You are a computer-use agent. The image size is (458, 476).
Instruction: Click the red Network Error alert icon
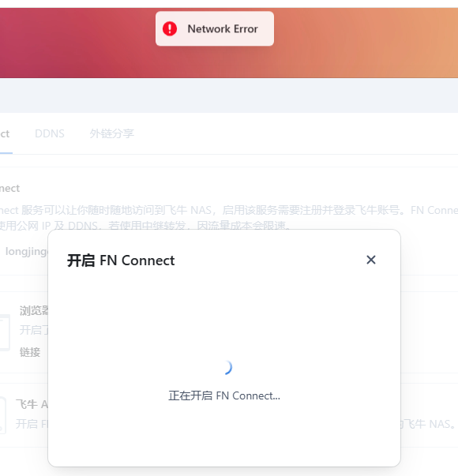pos(170,29)
